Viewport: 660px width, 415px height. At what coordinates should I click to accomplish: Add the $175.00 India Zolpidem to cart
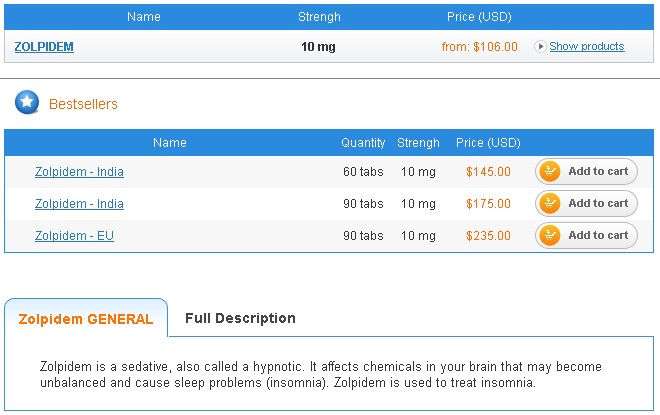pyautogui.click(x=597, y=204)
